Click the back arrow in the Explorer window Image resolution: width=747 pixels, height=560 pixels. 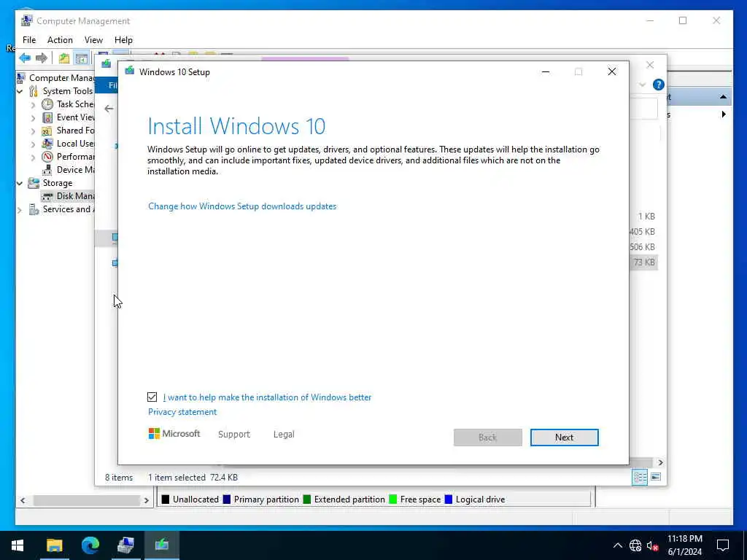click(x=109, y=109)
